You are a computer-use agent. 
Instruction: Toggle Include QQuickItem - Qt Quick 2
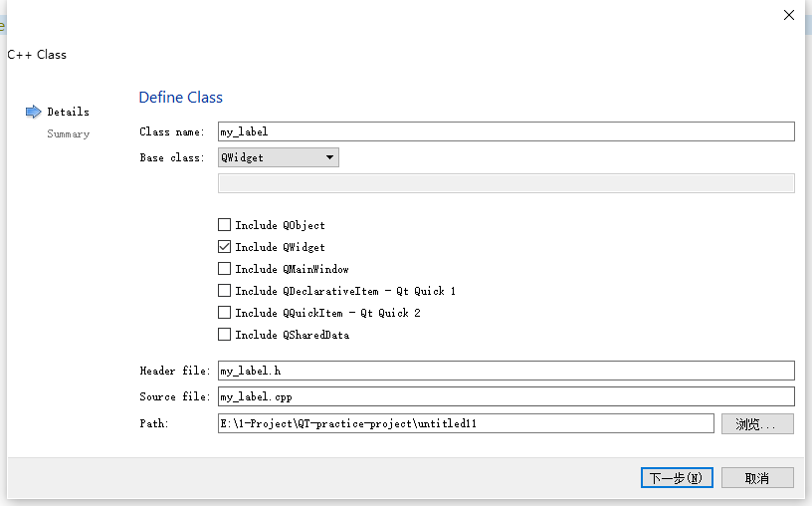click(225, 313)
